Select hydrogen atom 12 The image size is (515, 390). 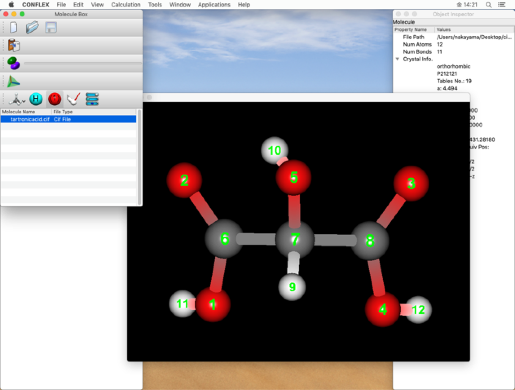click(x=419, y=310)
